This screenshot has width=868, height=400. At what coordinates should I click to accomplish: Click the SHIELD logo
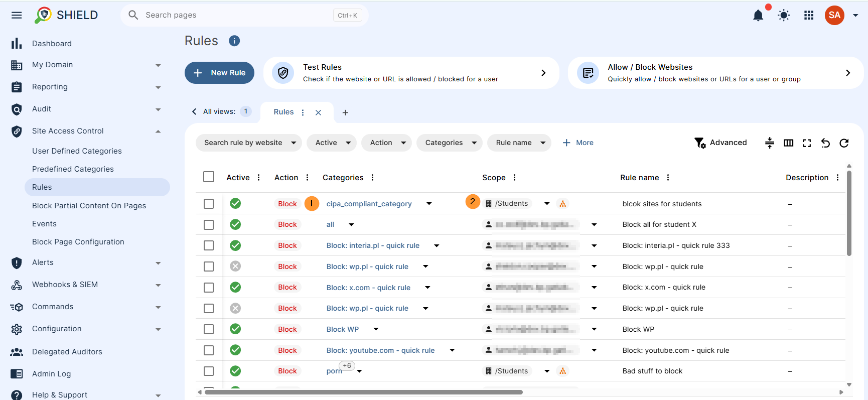point(66,15)
